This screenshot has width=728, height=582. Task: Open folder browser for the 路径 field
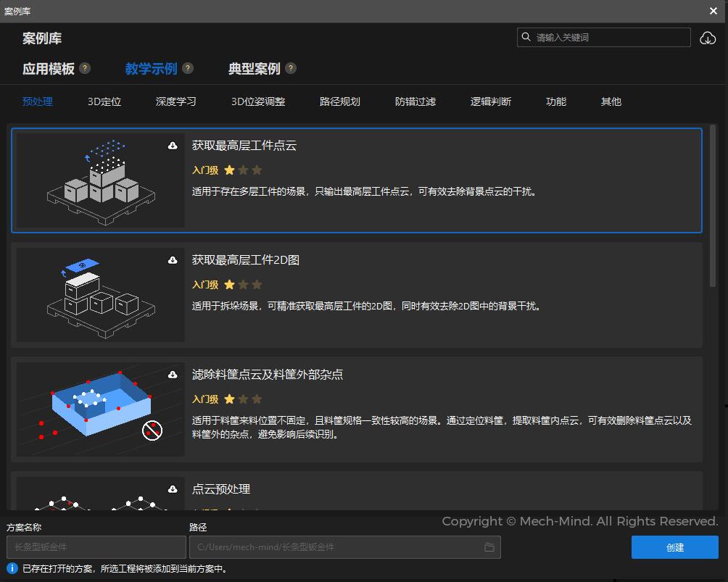pos(490,547)
